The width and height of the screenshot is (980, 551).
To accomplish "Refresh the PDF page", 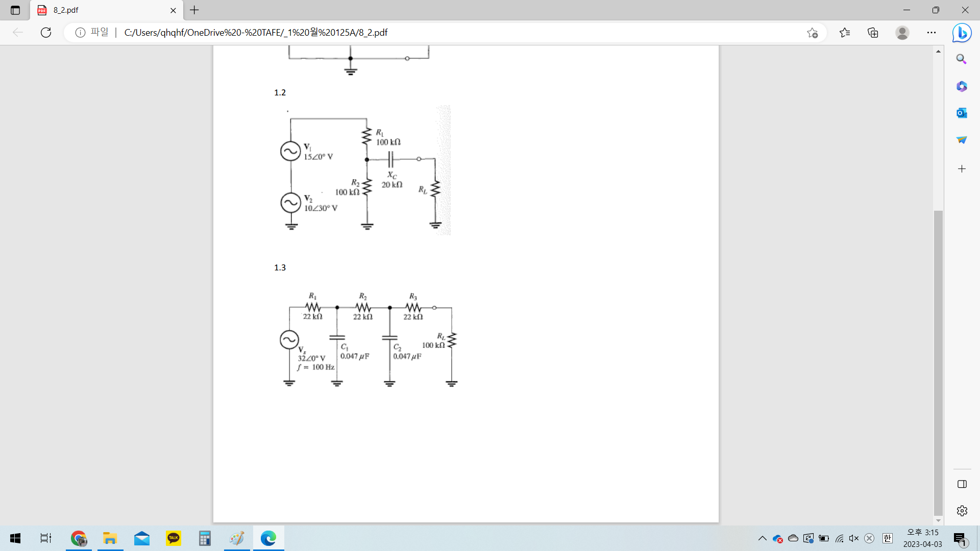I will click(x=46, y=33).
